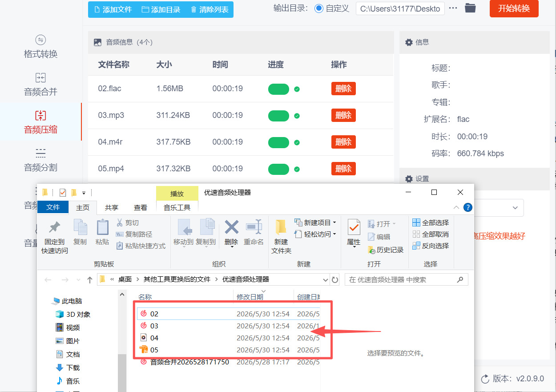
Task: Open the output folder icon
Action: pos(470,8)
